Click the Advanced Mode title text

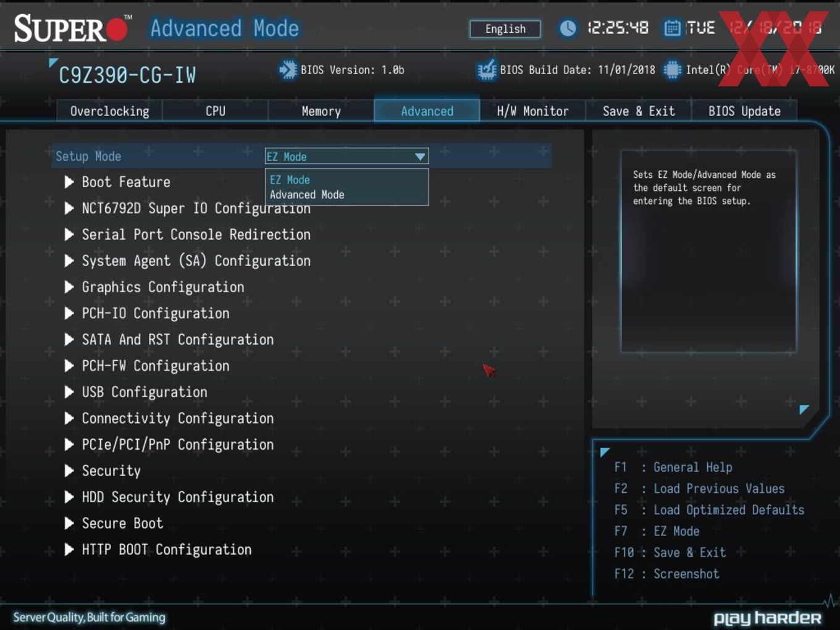[225, 28]
